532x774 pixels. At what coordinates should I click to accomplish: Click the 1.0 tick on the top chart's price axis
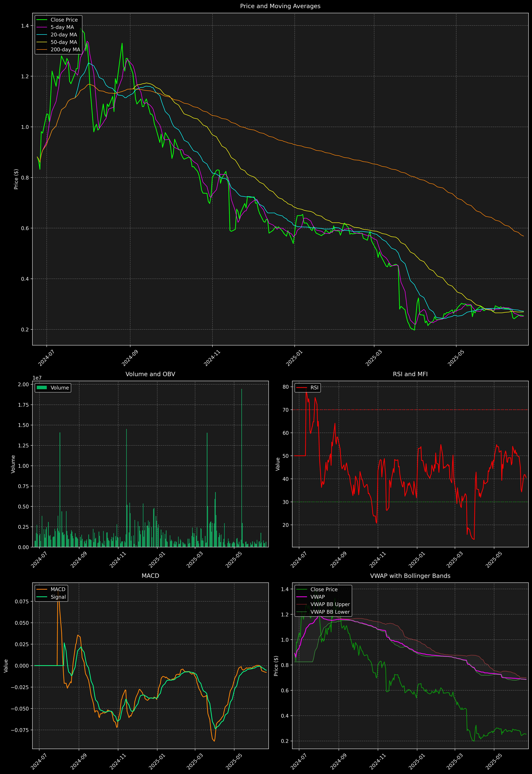point(25,127)
